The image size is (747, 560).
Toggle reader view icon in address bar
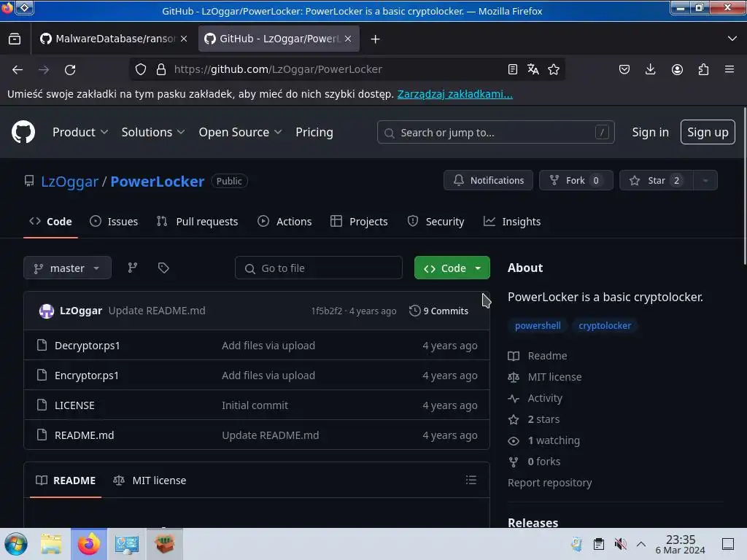[513, 69]
